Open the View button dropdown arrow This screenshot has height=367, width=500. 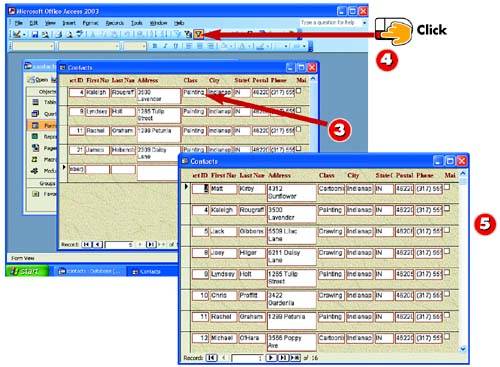pyautogui.click(x=24, y=34)
